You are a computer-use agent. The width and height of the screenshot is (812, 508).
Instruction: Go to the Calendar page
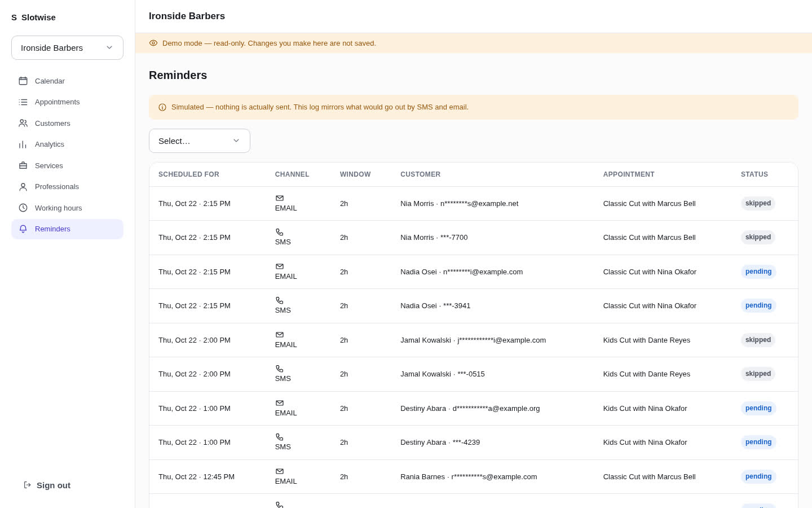pos(67,81)
